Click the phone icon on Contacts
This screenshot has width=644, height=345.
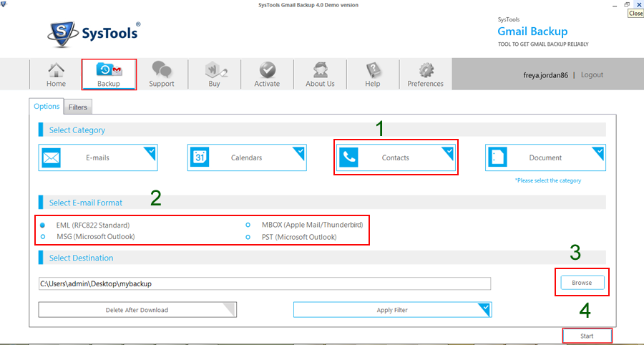[x=348, y=157]
